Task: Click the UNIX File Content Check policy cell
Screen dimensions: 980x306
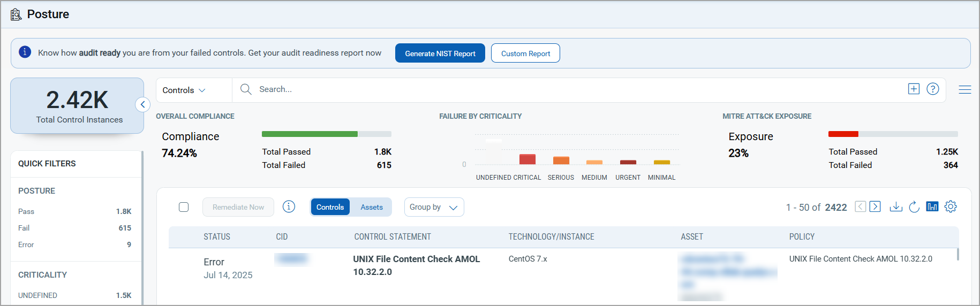Action: point(861,259)
